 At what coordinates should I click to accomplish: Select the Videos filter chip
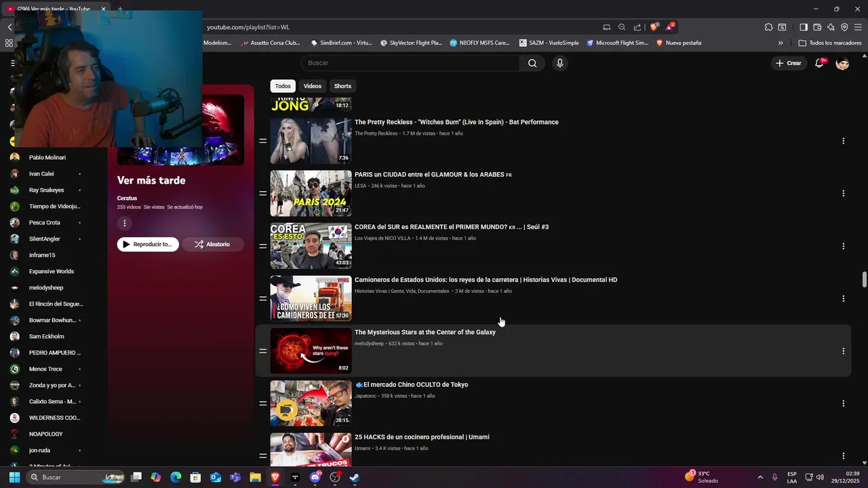point(313,86)
